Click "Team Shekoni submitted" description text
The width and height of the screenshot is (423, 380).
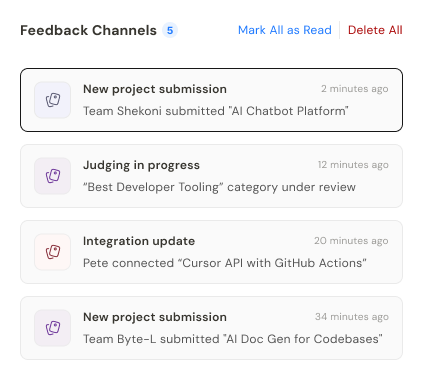click(216, 111)
